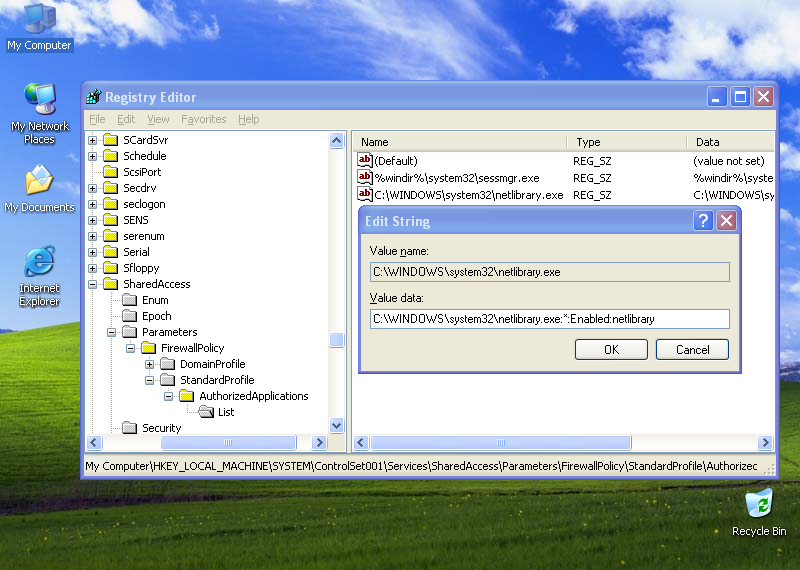
Task: Click in the Value data field
Action: (549, 319)
